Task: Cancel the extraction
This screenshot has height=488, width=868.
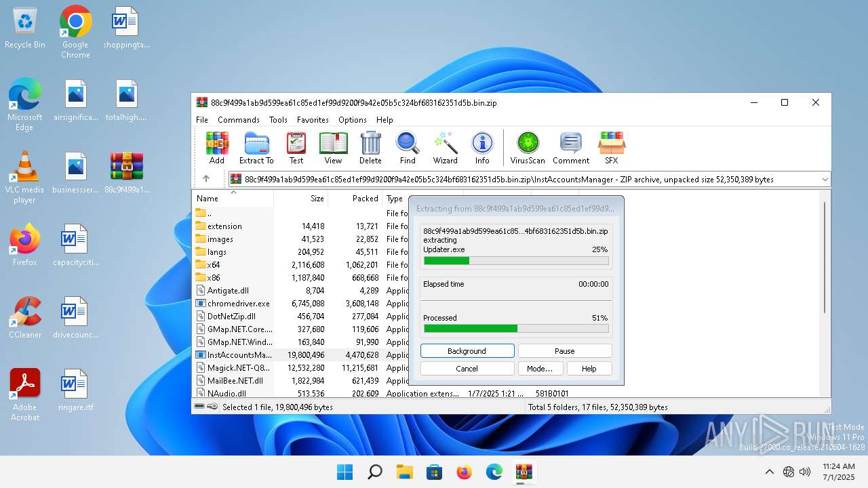Action: 467,369
